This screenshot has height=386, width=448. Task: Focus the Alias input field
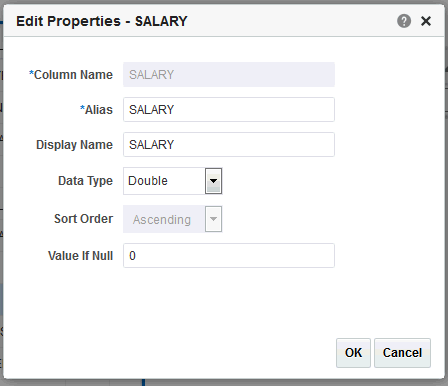click(x=229, y=110)
